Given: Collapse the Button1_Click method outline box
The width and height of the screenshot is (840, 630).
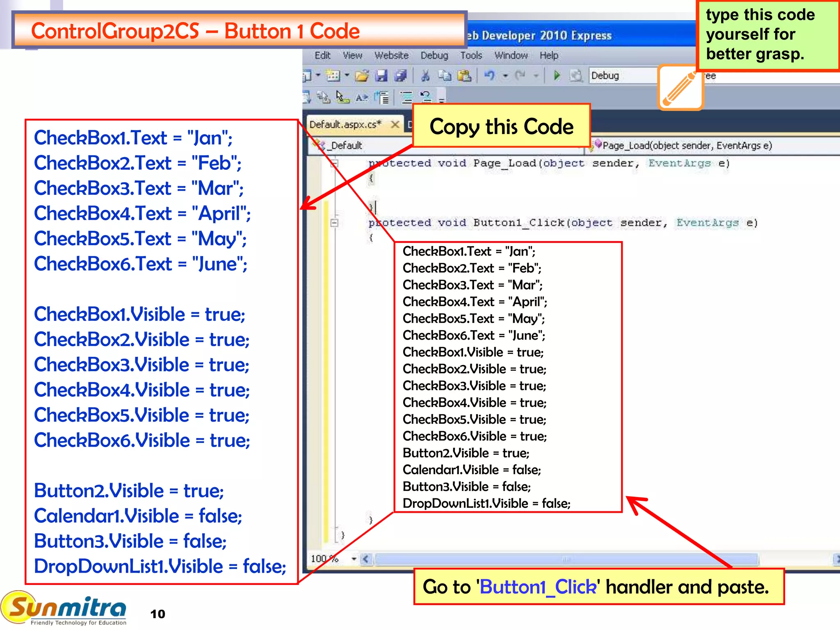Looking at the screenshot, I should pos(335,223).
